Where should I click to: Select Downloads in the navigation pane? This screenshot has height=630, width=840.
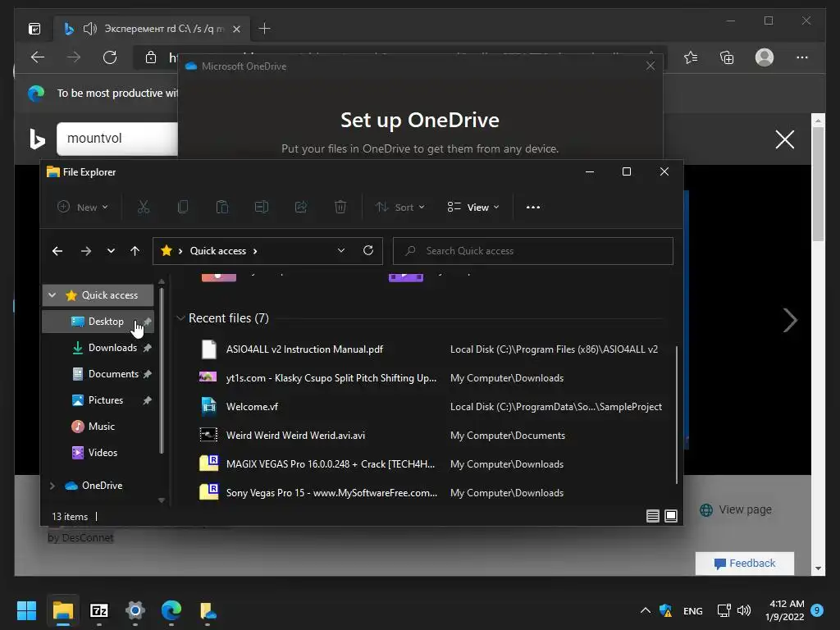(98, 348)
